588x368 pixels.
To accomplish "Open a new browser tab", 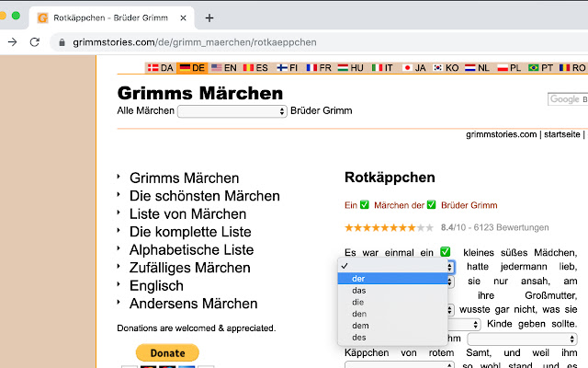I will click(209, 18).
